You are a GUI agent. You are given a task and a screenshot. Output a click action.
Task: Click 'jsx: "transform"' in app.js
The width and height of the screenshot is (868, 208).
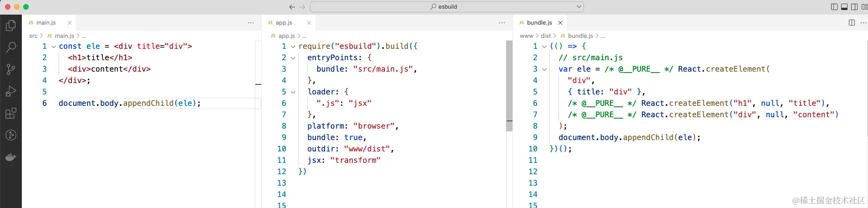344,160
